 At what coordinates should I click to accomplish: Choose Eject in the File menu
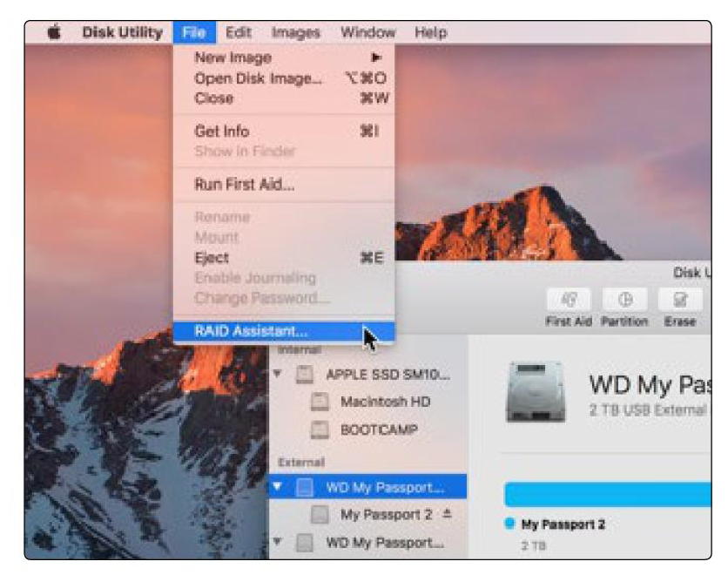pyautogui.click(x=284, y=258)
